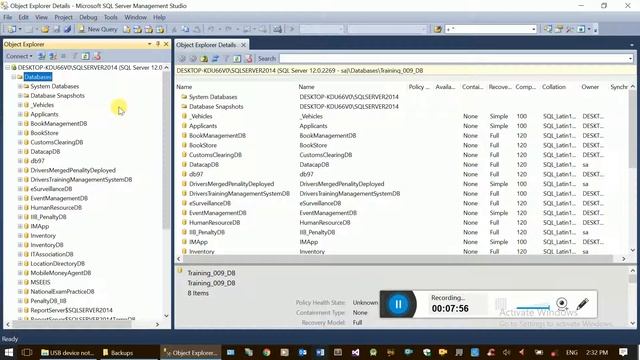Image resolution: width=640 pixels, height=360 pixels.
Task: Select eSurveillanceDB in Object Explorer tree
Action: pos(51,189)
